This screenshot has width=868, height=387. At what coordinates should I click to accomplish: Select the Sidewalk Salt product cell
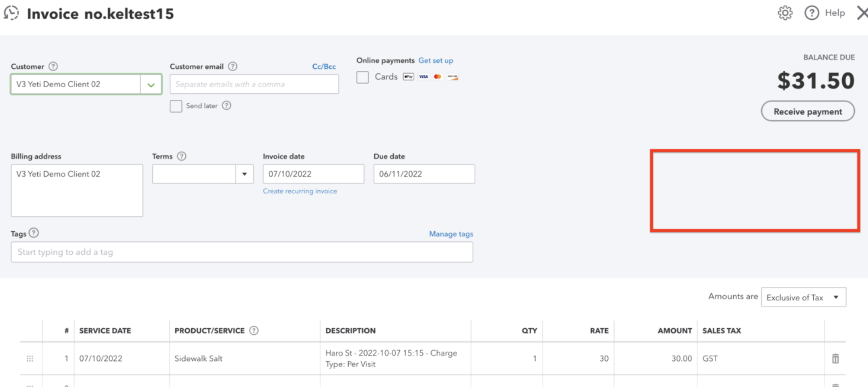[x=244, y=359]
